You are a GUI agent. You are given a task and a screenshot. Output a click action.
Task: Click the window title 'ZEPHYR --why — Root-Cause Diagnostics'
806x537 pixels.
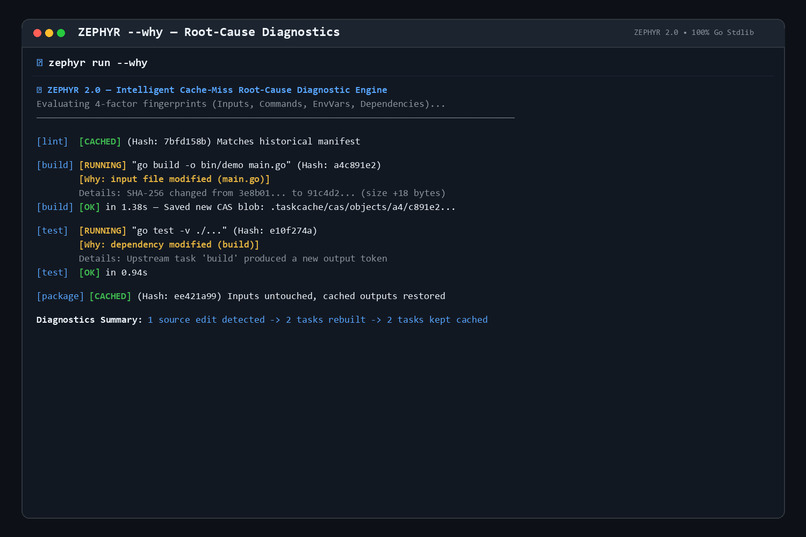click(x=209, y=32)
